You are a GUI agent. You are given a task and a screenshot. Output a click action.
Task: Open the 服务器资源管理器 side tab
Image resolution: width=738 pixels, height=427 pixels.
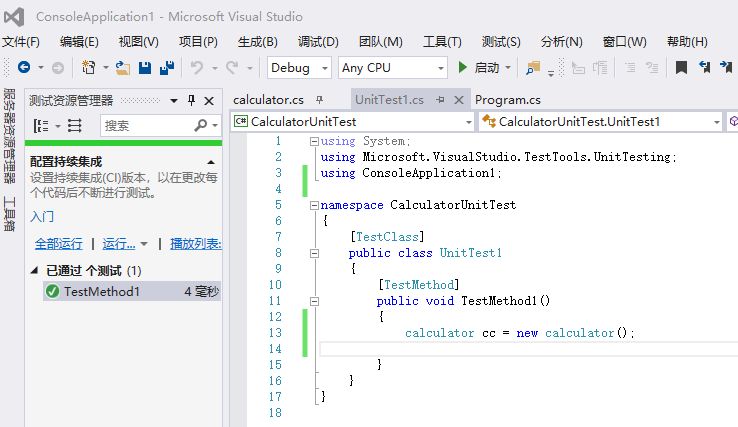(9, 136)
